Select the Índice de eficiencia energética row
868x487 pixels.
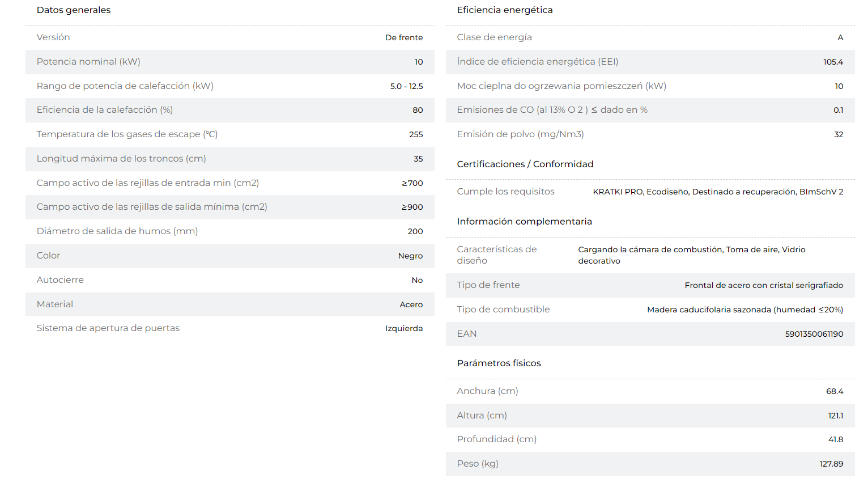650,62
